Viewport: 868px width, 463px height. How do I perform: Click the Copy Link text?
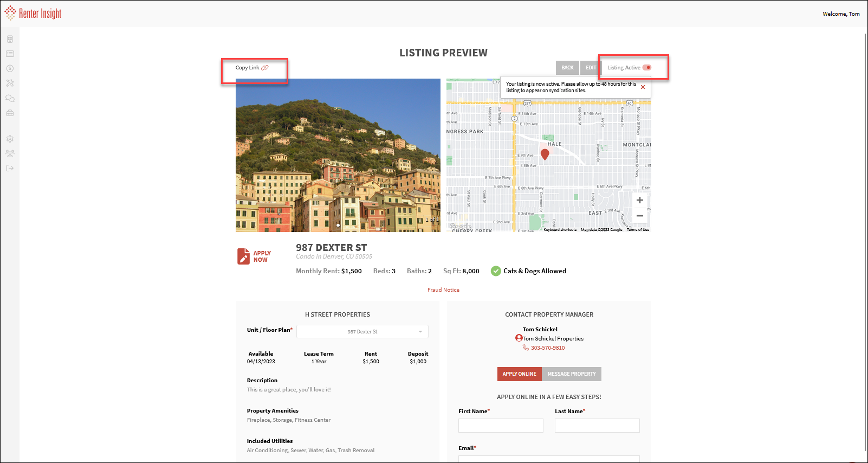pos(247,68)
